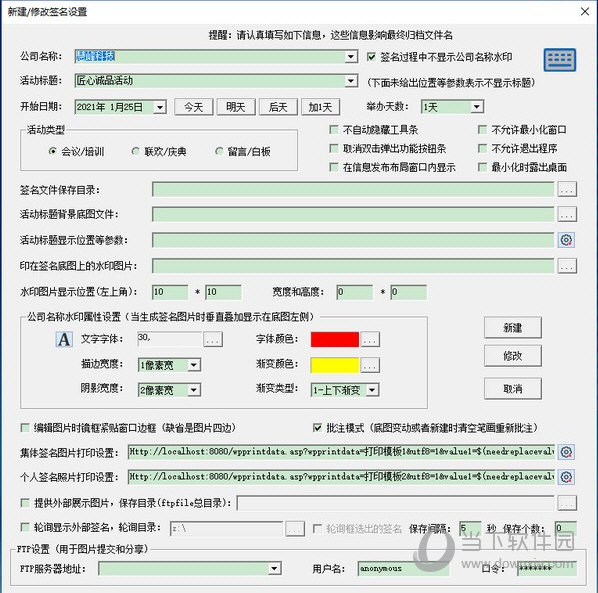The height and width of the screenshot is (593, 598).
Task: Click the 个人签名照片打印设置 URL field
Action: coord(341,477)
